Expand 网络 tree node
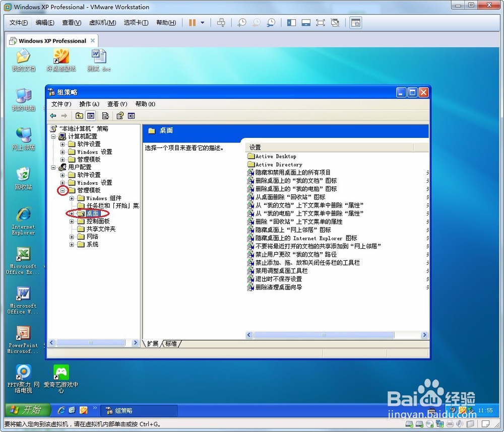The height and width of the screenshot is (432, 504). click(x=72, y=237)
